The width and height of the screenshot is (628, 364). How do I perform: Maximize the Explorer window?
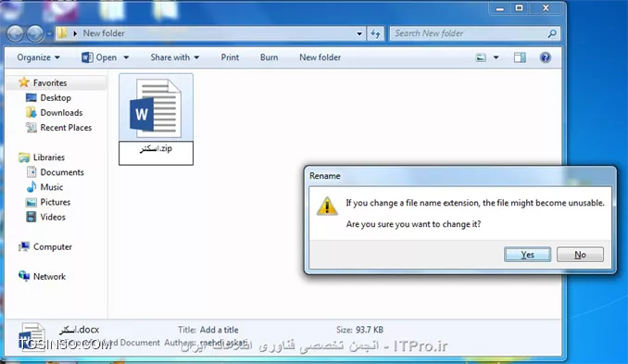pyautogui.click(x=519, y=8)
